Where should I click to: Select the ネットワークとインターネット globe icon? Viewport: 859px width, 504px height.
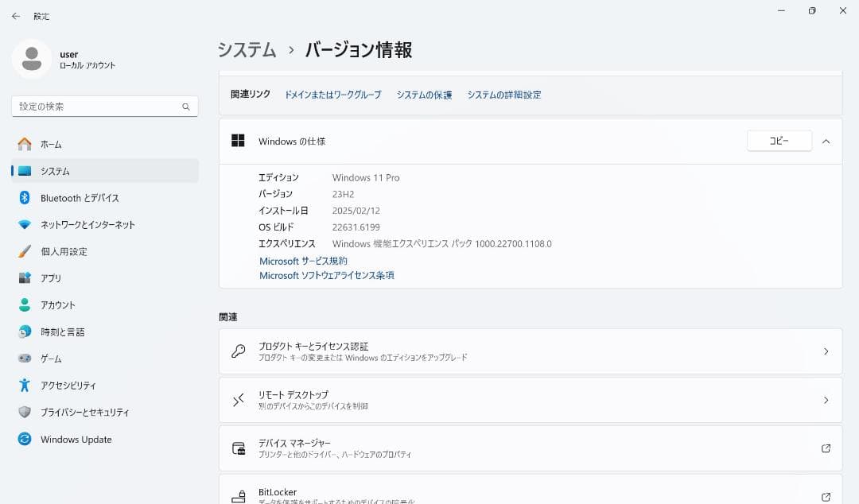pyautogui.click(x=25, y=225)
